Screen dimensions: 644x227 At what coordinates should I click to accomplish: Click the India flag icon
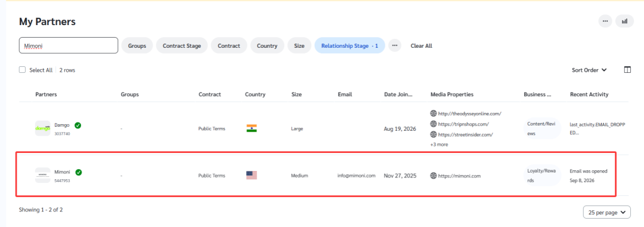click(x=252, y=128)
